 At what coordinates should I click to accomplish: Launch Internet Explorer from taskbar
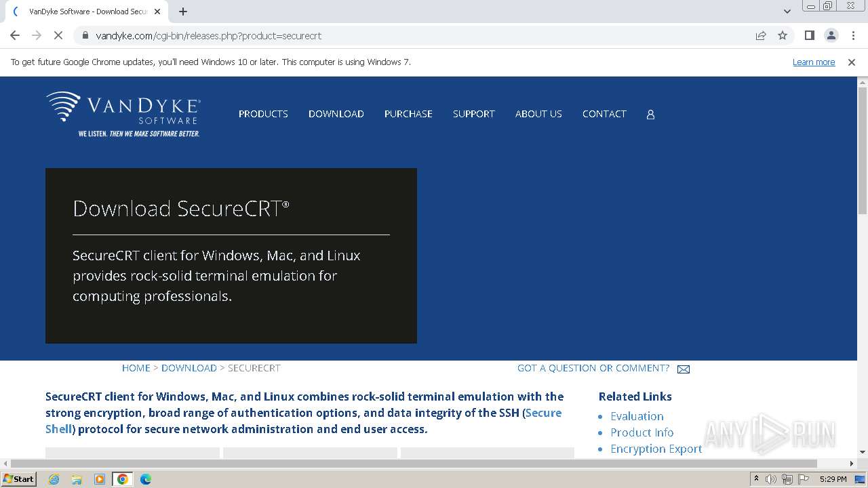pos(54,479)
